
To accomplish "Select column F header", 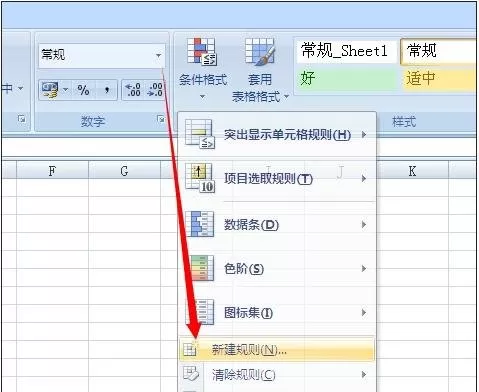I will tap(52, 171).
